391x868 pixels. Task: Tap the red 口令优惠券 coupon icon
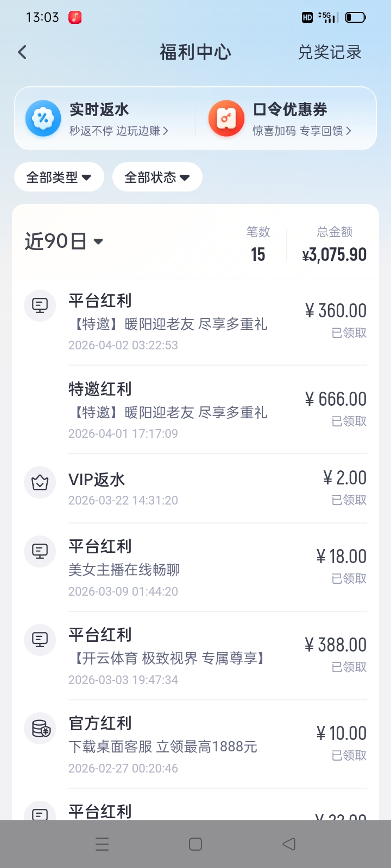226,118
